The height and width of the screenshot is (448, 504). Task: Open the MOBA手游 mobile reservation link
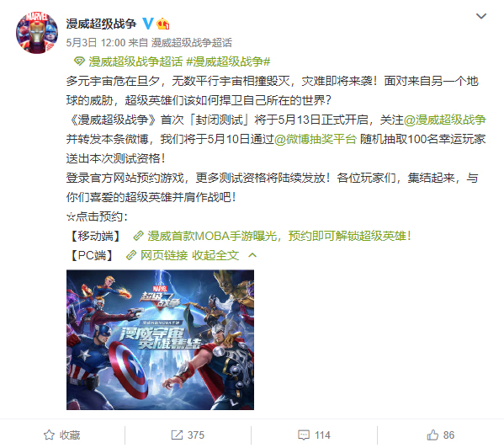[x=279, y=236]
